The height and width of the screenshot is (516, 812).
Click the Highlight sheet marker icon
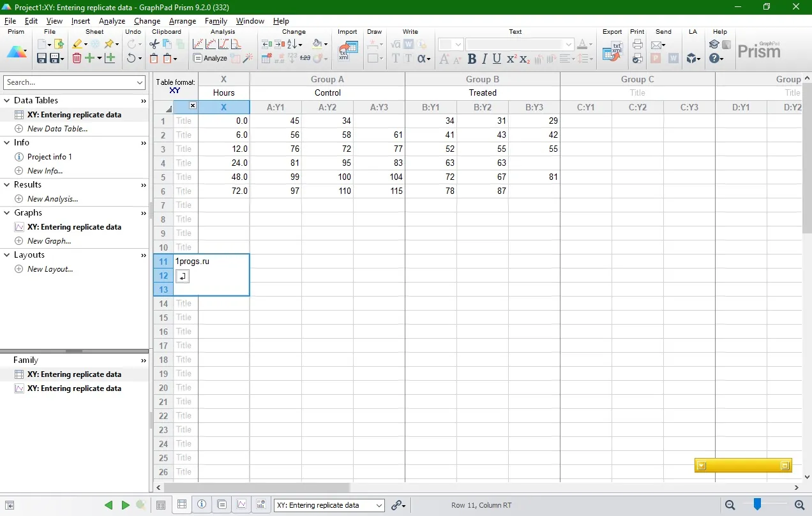point(77,44)
